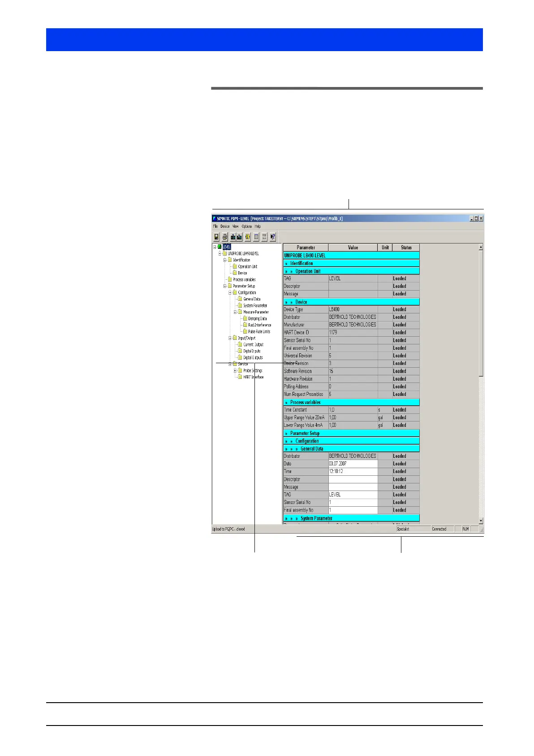This screenshot has width=534, height=756.
Task: Click the Value column header
Action: coord(353,248)
